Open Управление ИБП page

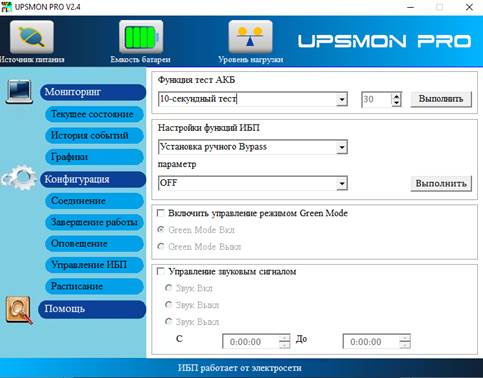[94, 265]
